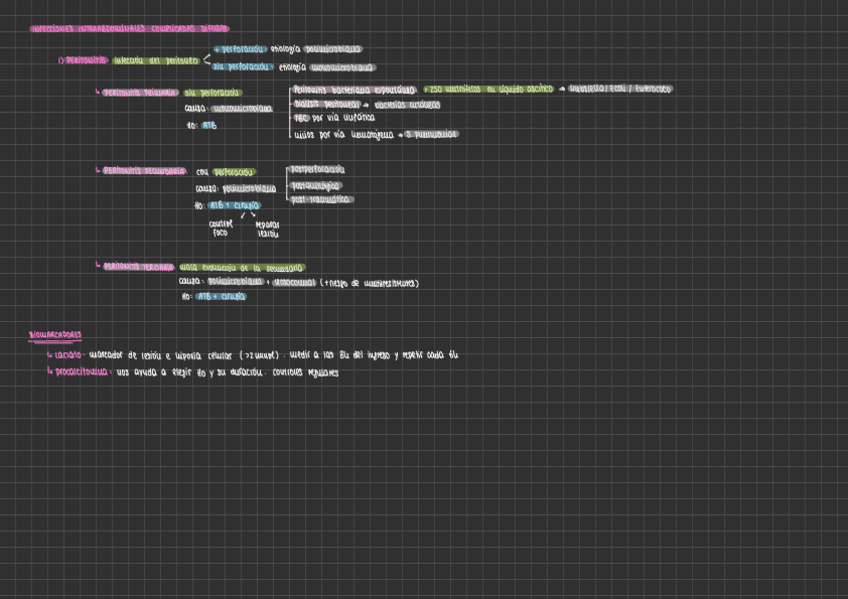Click 'klebsiella / E.coli / Enterococo' text
This screenshot has width=848, height=599.
coord(620,89)
